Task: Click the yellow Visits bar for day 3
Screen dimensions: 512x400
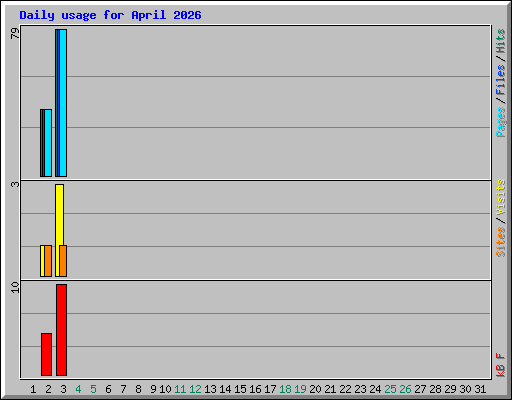Action: [59, 215]
